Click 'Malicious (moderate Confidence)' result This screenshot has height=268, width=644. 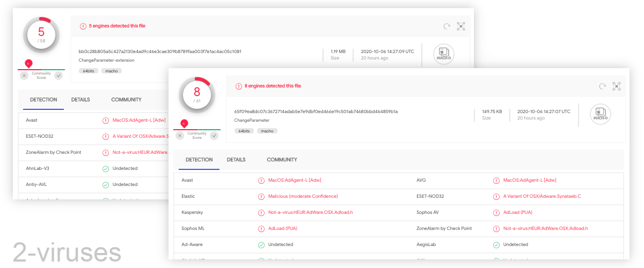pos(303,196)
